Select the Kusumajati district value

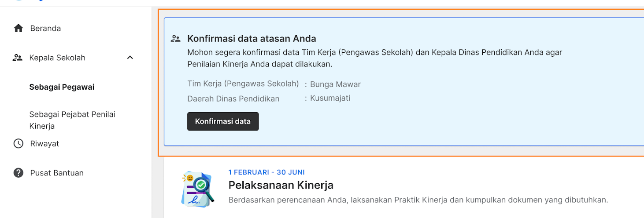[330, 98]
